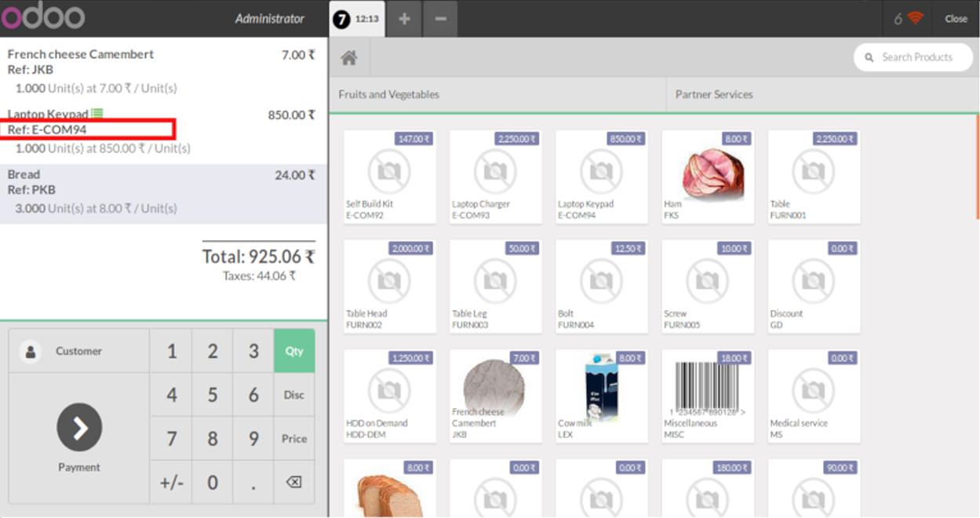The height and width of the screenshot is (518, 980).
Task: Click the Administrator username
Action: click(269, 19)
